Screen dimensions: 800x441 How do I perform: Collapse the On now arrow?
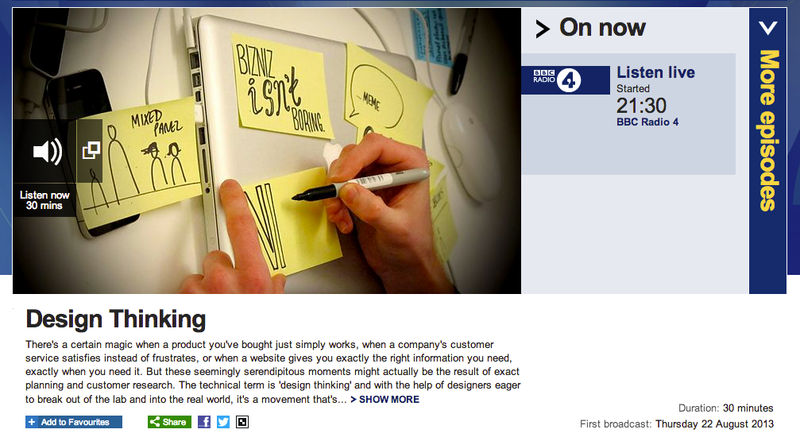(542, 29)
